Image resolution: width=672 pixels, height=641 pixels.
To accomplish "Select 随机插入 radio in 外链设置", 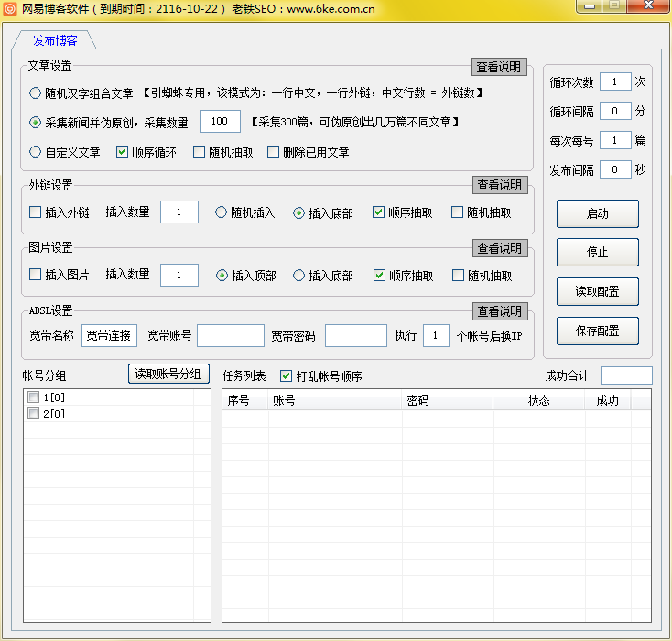I will click(222, 212).
